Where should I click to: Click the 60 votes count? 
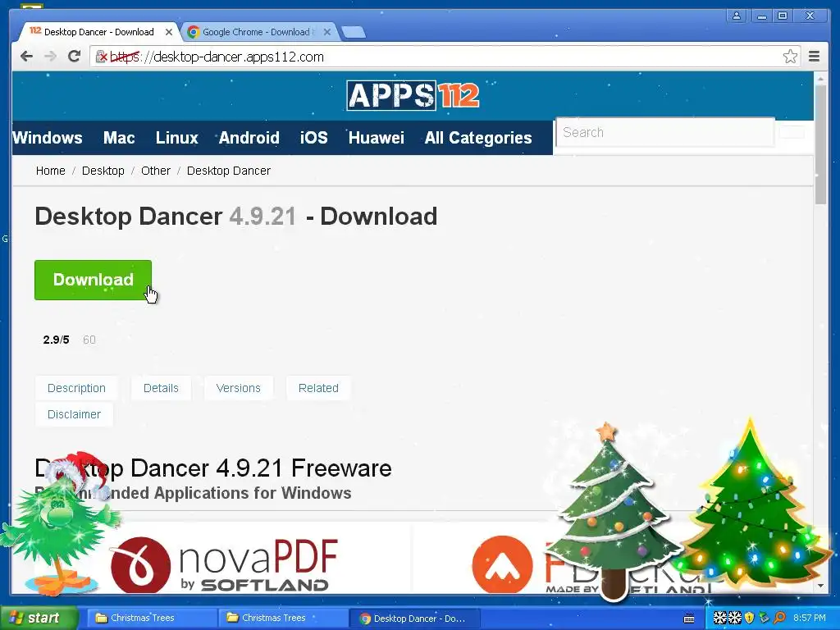pos(89,340)
